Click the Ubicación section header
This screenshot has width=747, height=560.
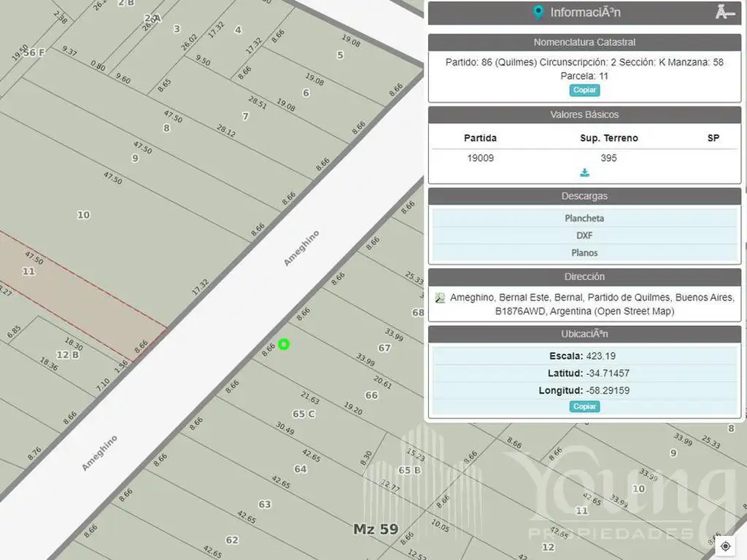click(584, 333)
